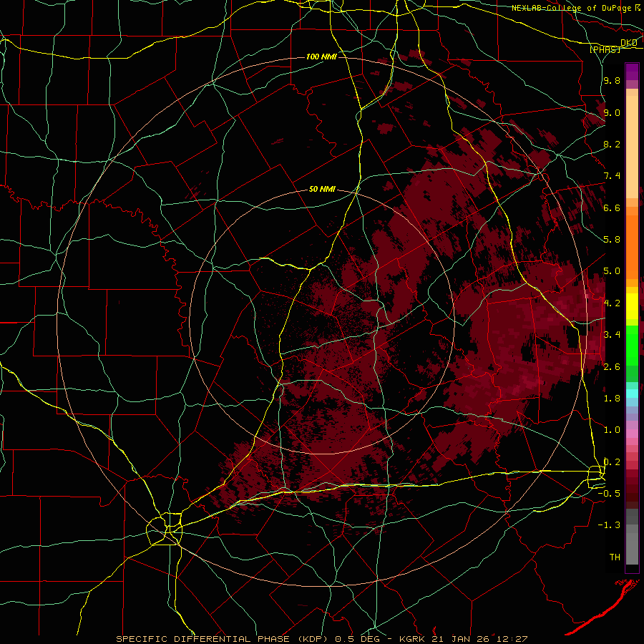Image resolution: width=644 pixels, height=644 pixels.
Task: Click the 3.4 value on color scale
Action: tap(612, 335)
